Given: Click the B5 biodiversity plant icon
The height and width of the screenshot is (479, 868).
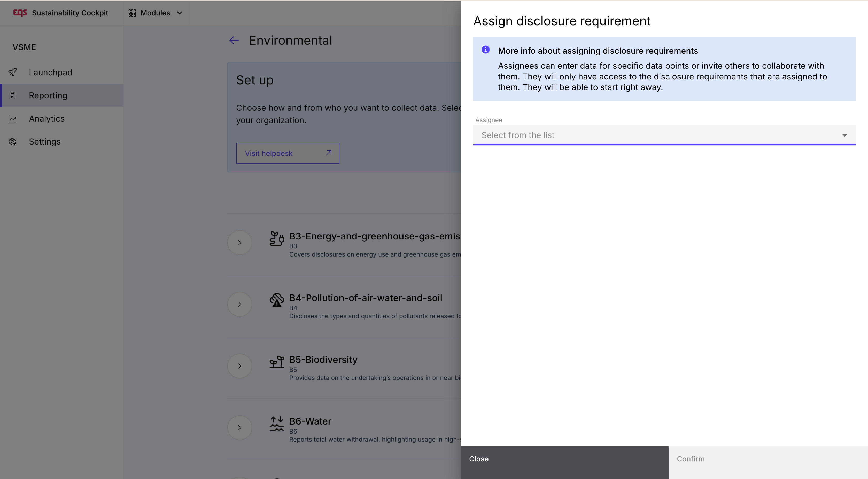Looking at the screenshot, I should tap(277, 362).
